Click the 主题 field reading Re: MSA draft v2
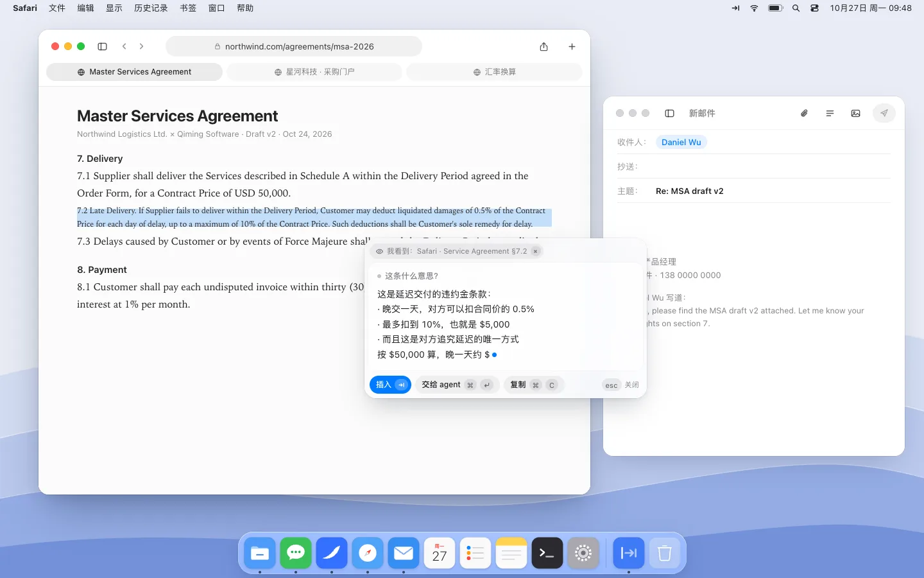Image resolution: width=924 pixels, height=578 pixels. coord(754,191)
